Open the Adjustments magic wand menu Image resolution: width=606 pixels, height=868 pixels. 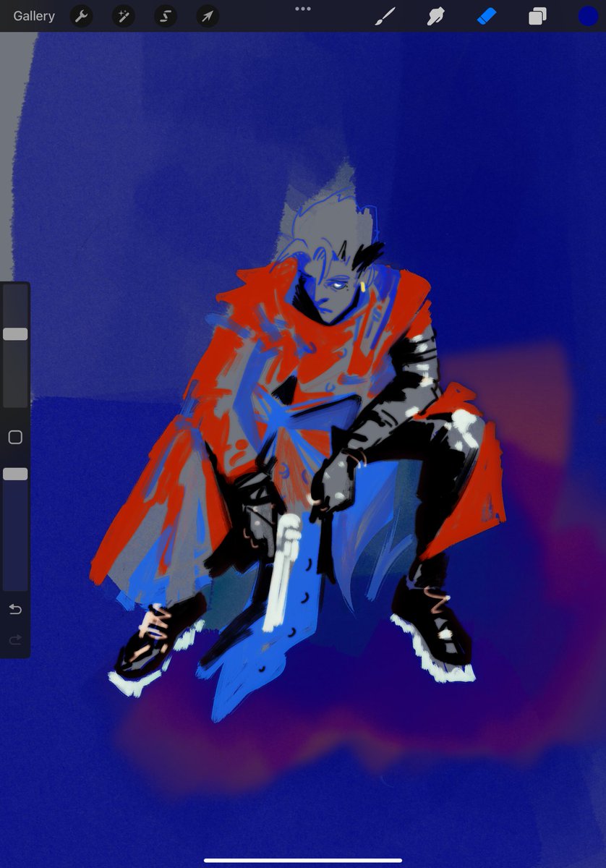tap(123, 16)
